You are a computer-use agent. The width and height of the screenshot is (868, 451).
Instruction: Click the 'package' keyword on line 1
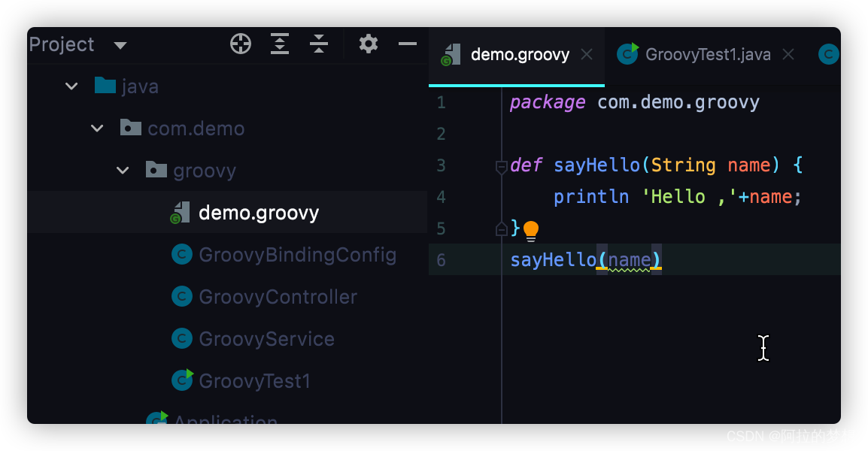[x=548, y=102]
